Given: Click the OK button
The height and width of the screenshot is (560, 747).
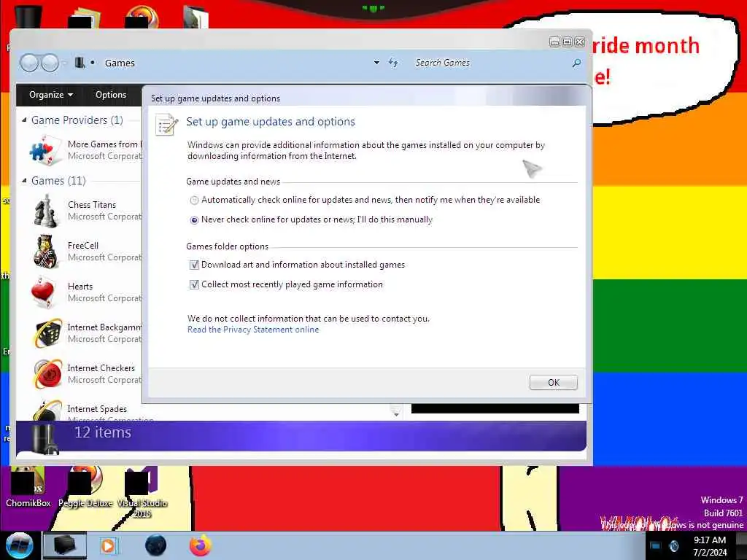Looking at the screenshot, I should pyautogui.click(x=553, y=382).
